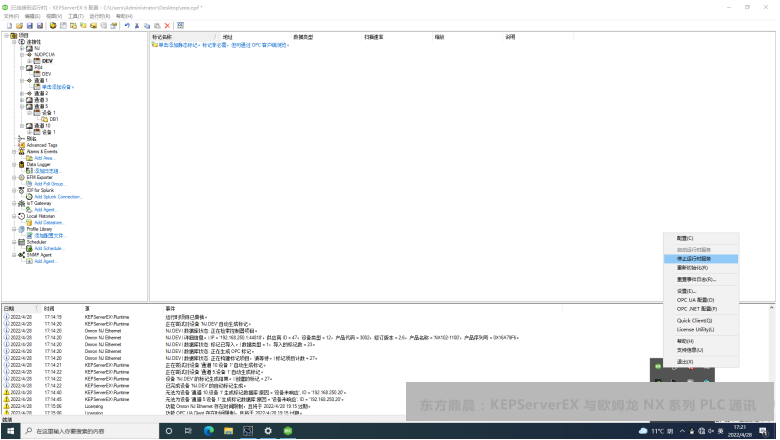The image size is (780, 440).
Task: Click the Add Area... link
Action: point(45,158)
